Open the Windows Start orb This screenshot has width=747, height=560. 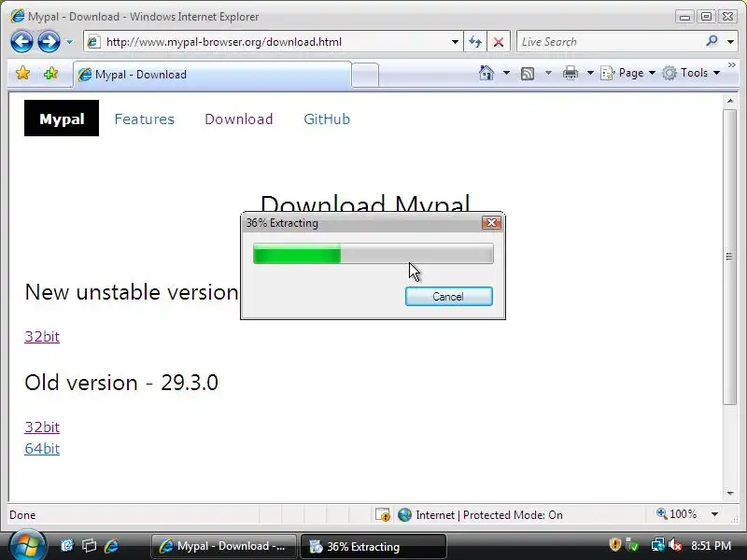pos(27,545)
